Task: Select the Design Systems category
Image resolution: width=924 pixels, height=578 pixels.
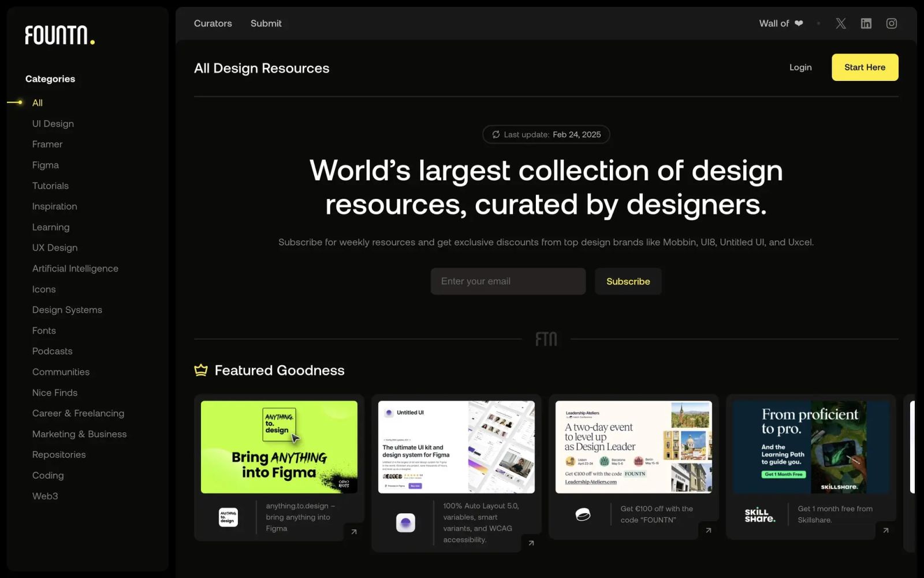Action: [x=67, y=310]
